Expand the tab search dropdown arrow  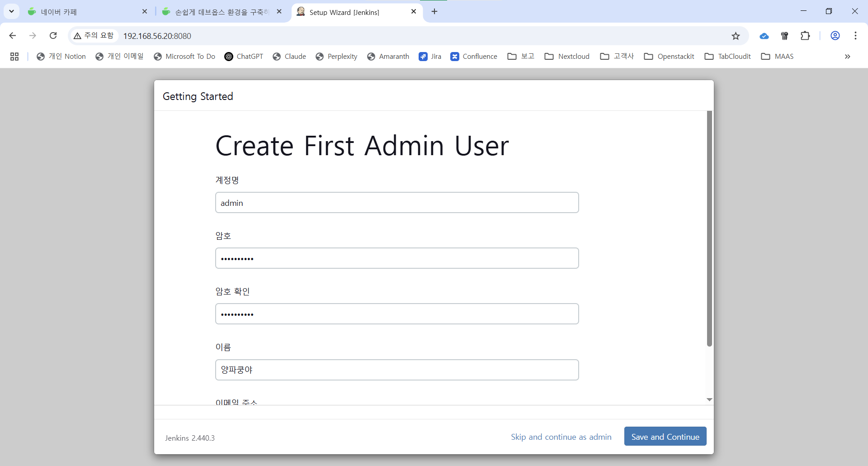pyautogui.click(x=11, y=11)
